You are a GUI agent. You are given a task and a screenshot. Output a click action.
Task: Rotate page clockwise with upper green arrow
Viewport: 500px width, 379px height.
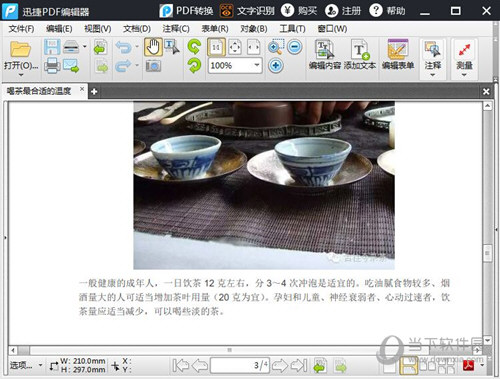tap(194, 46)
